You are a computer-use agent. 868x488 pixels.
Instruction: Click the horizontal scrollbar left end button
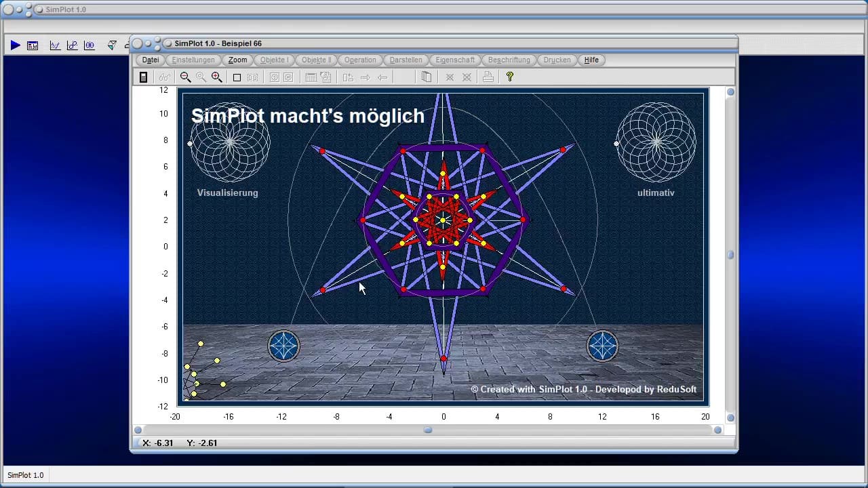point(138,430)
